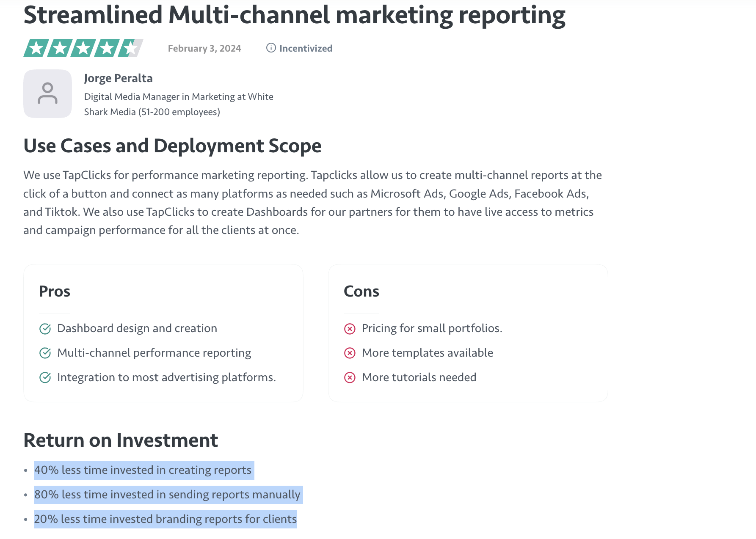This screenshot has width=756, height=539.
Task: Click the Use Cases and Deployment Scope heading
Action: (x=172, y=146)
